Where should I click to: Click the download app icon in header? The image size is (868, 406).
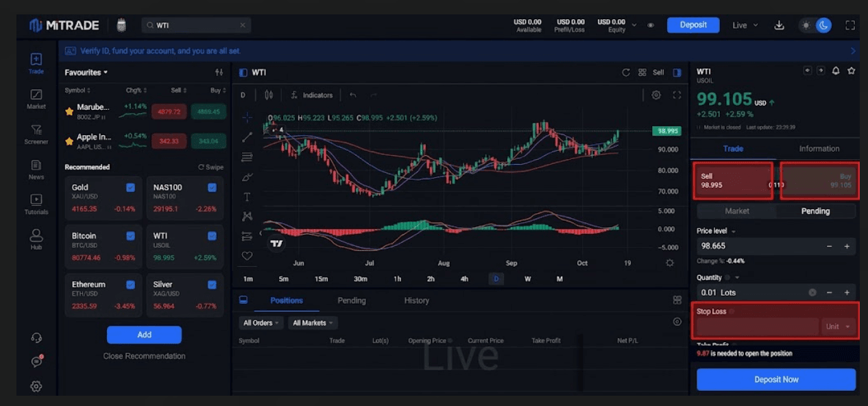tap(779, 25)
